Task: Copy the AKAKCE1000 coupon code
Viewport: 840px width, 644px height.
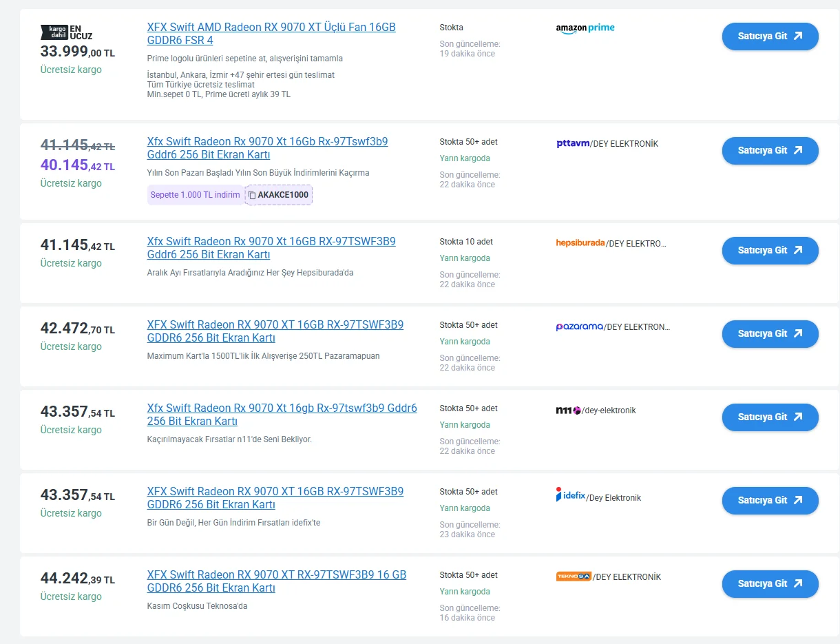Action: [279, 195]
